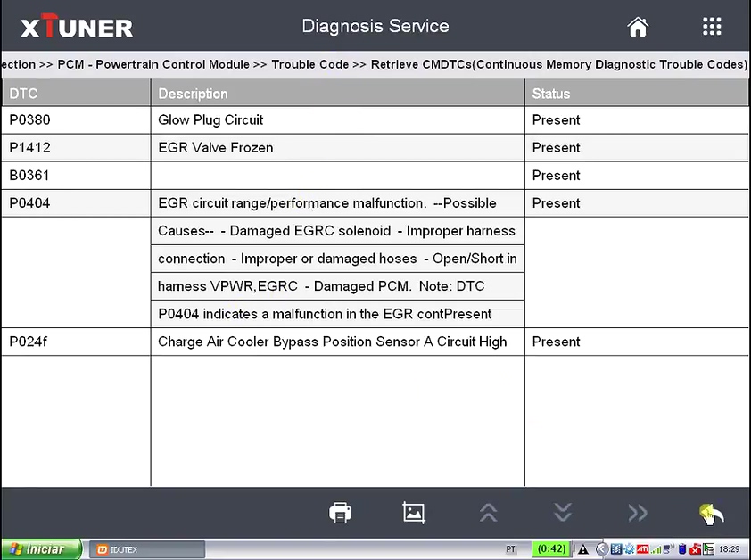Click the EGR Valve Frozen description
751x560 pixels.
coord(216,147)
